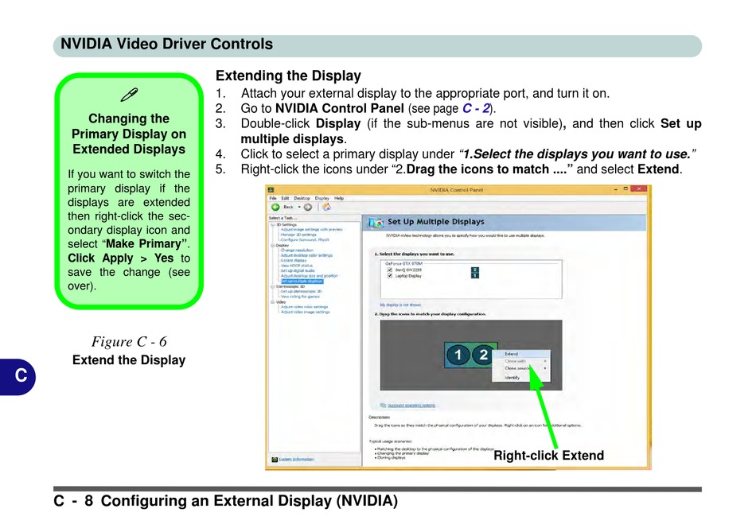Viewport: 756px width, 532px height.
Task: Click the grey Forward arrow icon
Action: 308,208
